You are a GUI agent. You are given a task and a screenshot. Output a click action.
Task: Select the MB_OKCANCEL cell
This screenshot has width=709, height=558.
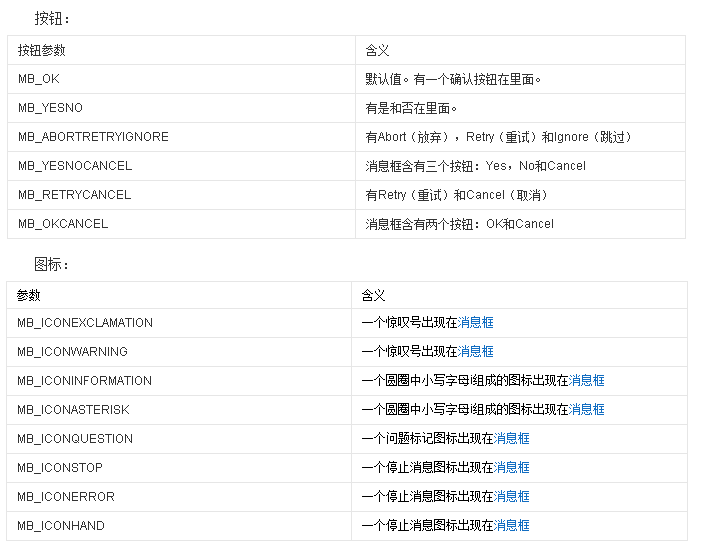tap(181, 224)
